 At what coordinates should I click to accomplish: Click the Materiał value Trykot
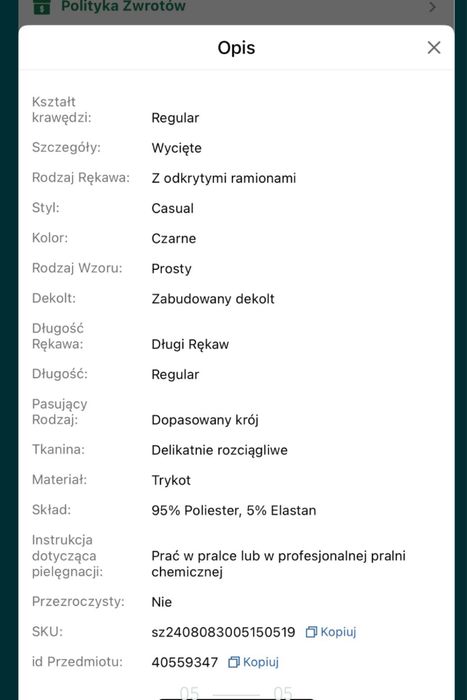[x=171, y=480]
